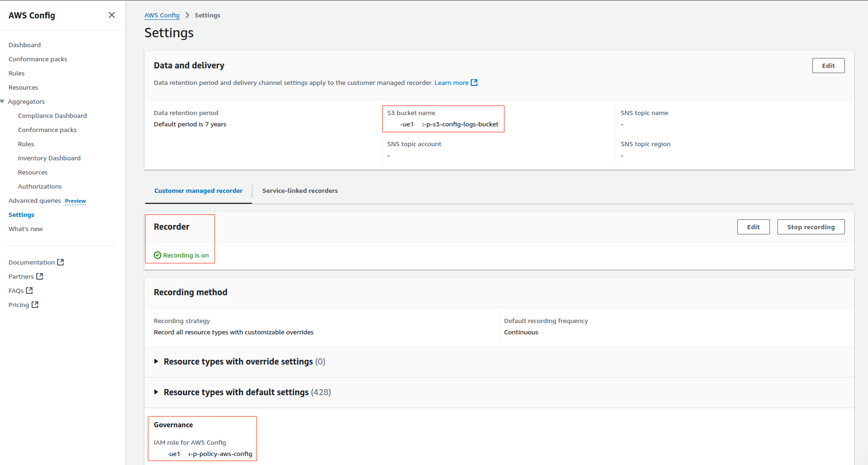The image size is (868, 465).
Task: Open the FAQs external link icon
Action: (x=30, y=290)
